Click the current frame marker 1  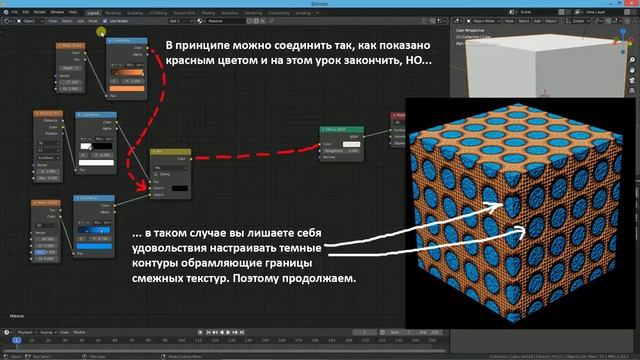(x=17, y=340)
